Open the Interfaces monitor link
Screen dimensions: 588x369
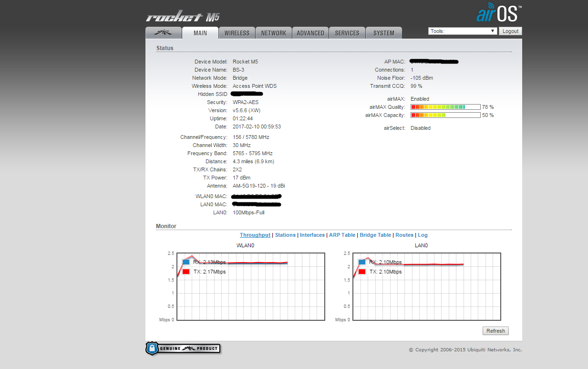(x=312, y=235)
